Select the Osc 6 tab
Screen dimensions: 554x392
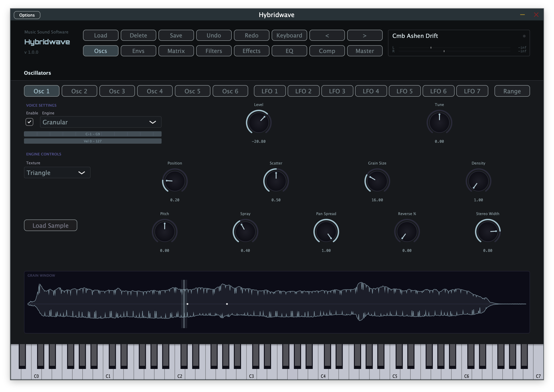[x=230, y=91]
